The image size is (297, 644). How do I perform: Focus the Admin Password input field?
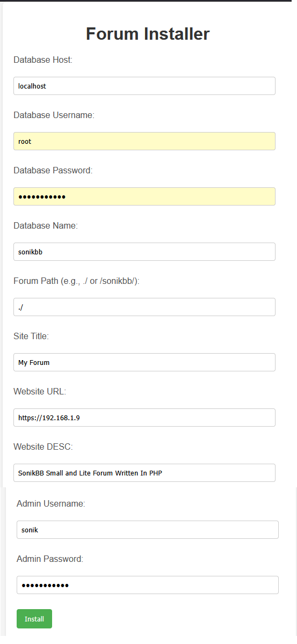148,585
